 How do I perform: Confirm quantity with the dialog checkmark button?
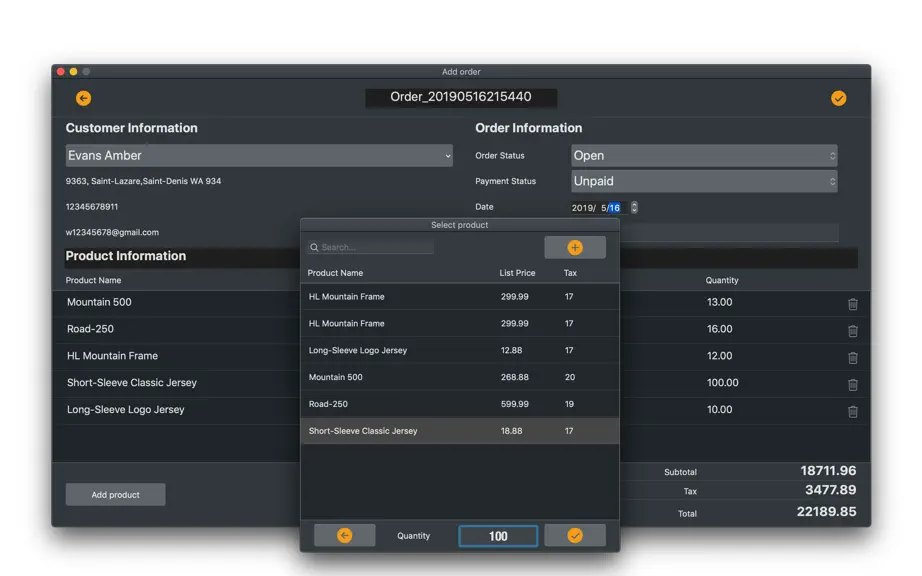pyautogui.click(x=575, y=535)
